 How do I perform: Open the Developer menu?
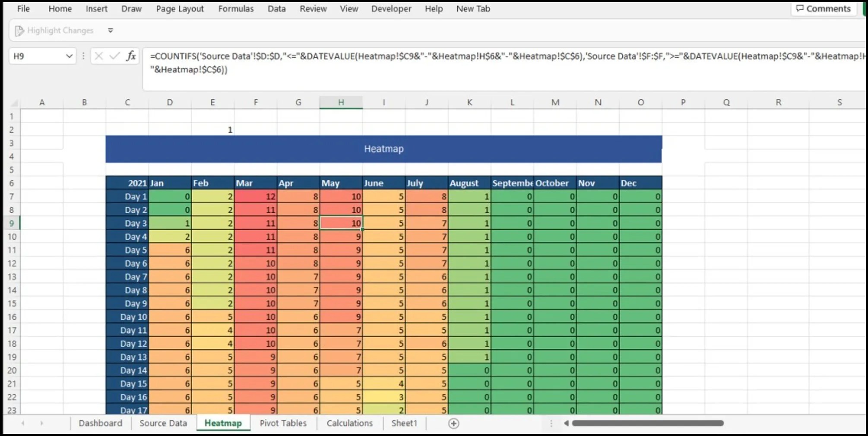click(391, 9)
